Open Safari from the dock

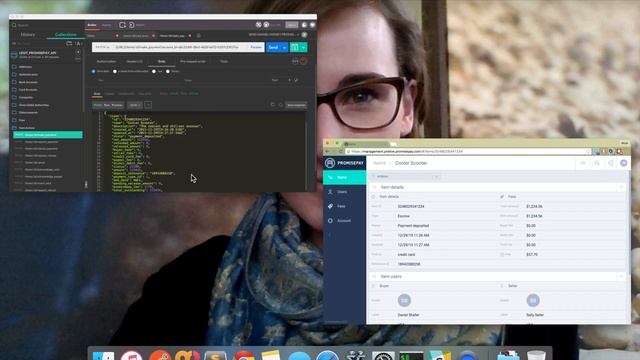[327, 356]
